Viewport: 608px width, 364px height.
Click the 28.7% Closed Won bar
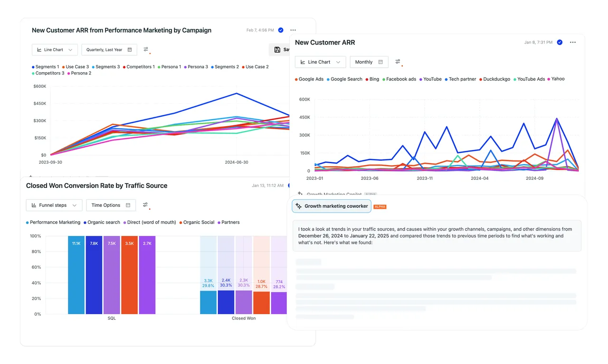click(x=261, y=303)
